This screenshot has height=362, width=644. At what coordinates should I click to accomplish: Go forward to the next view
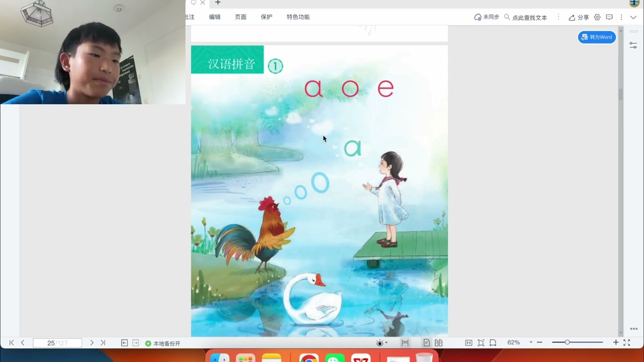[135, 343]
